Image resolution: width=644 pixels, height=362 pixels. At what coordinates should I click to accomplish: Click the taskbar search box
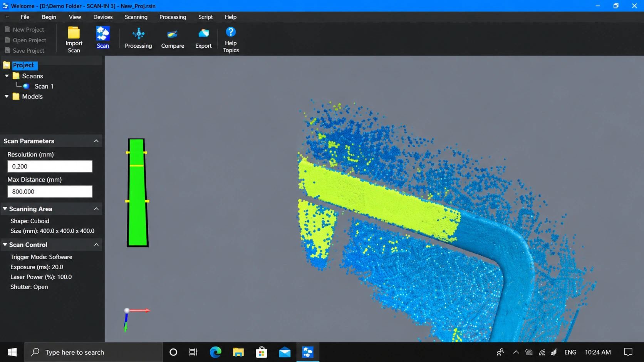pyautogui.click(x=94, y=352)
